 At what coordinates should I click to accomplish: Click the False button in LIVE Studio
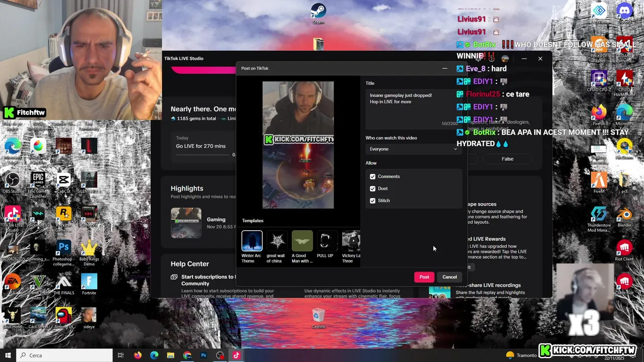coord(507,159)
